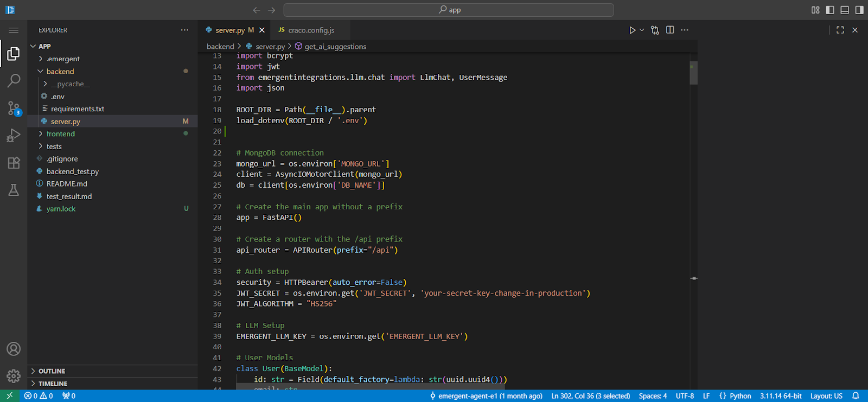The width and height of the screenshot is (868, 402).
Task: Toggle the Secondary Side Bar
Action: pyautogui.click(x=859, y=10)
